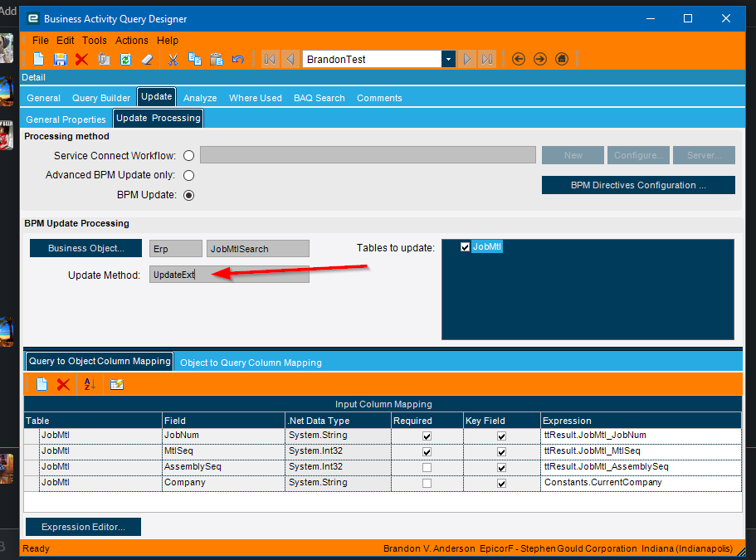
Task: Click the JobMtlSearch business object field
Action: click(258, 249)
